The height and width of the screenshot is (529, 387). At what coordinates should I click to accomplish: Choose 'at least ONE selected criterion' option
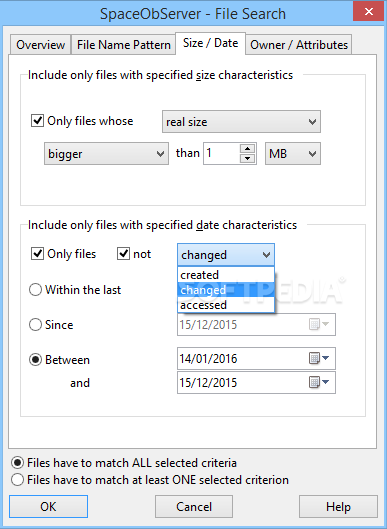[17, 480]
